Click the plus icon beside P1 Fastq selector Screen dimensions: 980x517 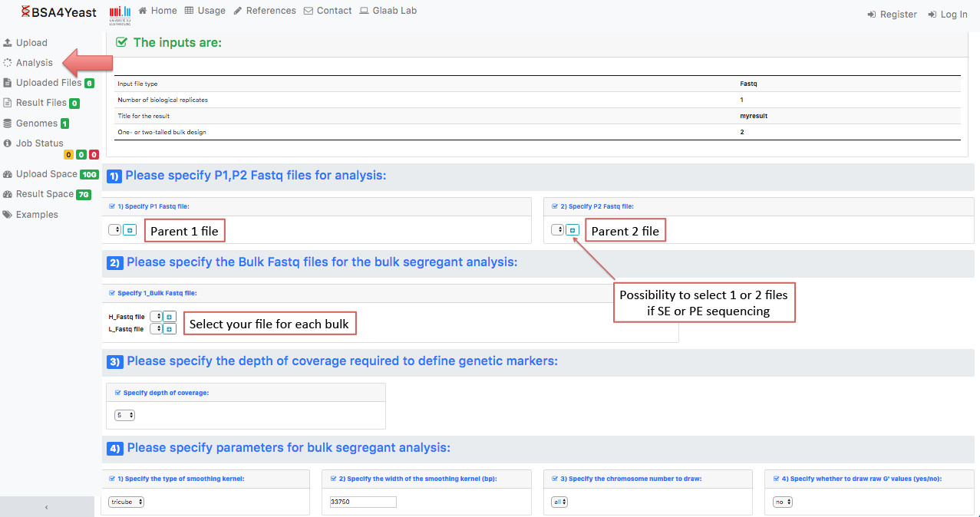coord(130,230)
